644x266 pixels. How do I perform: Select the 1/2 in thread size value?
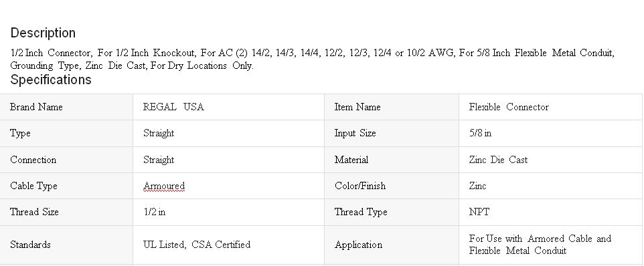(155, 212)
